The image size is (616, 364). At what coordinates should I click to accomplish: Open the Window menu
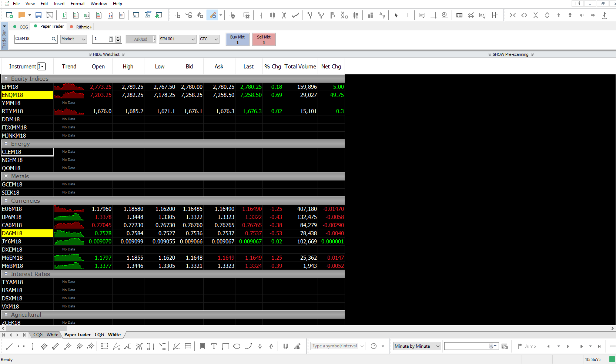coord(99,4)
